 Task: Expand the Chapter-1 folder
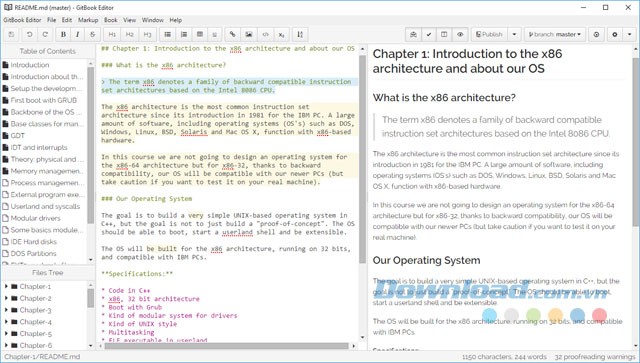[x=6, y=286]
